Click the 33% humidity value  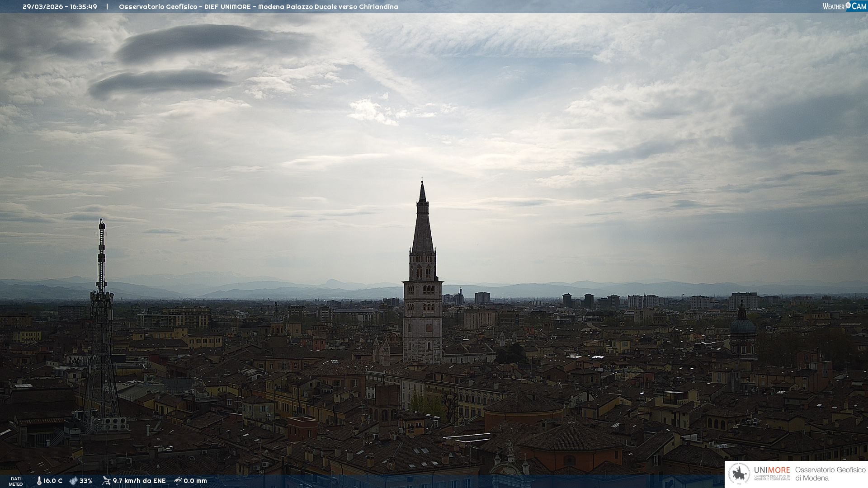coord(86,481)
